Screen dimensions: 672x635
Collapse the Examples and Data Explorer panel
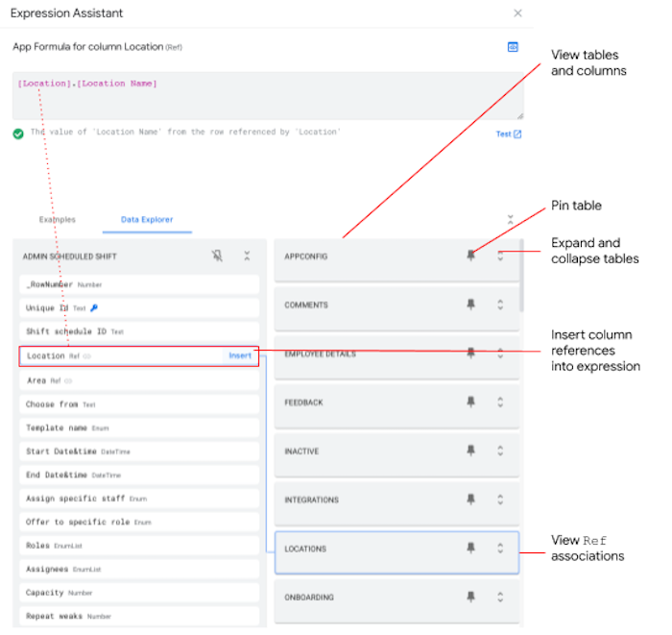click(x=511, y=220)
